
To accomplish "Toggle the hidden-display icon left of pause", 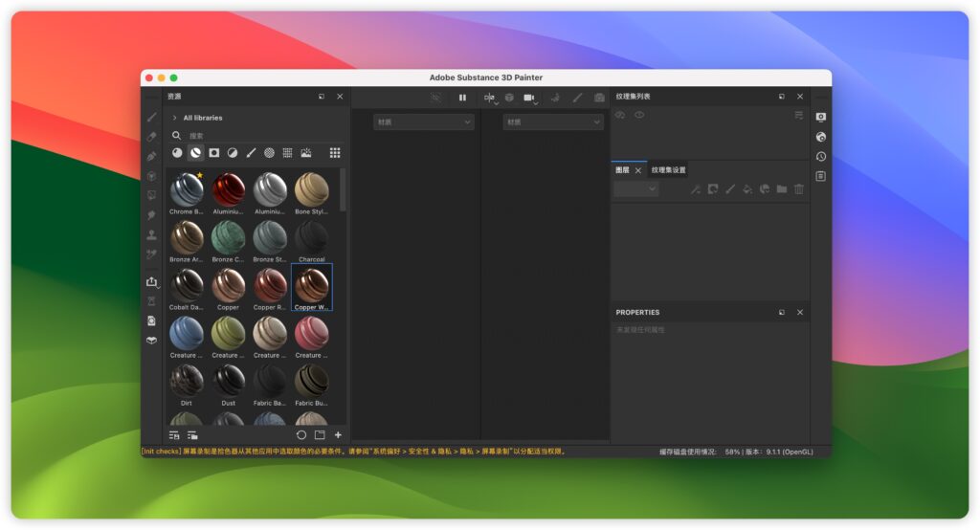I will tap(435, 98).
